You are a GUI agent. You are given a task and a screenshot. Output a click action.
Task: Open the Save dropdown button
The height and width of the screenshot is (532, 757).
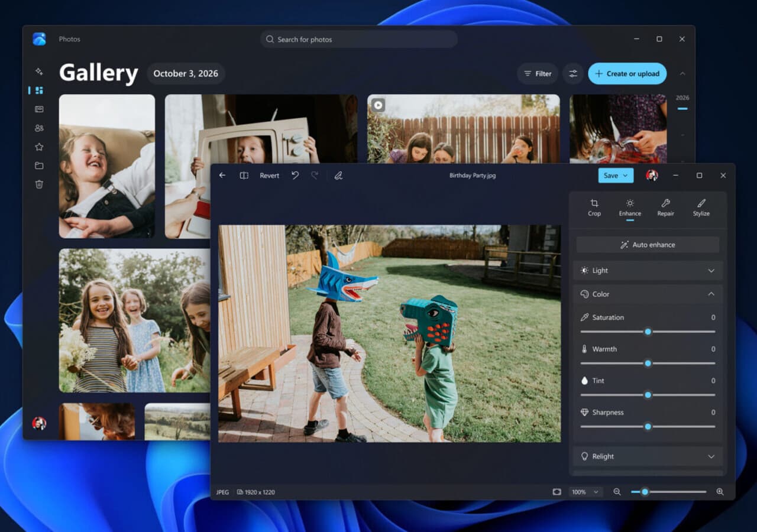click(616, 176)
